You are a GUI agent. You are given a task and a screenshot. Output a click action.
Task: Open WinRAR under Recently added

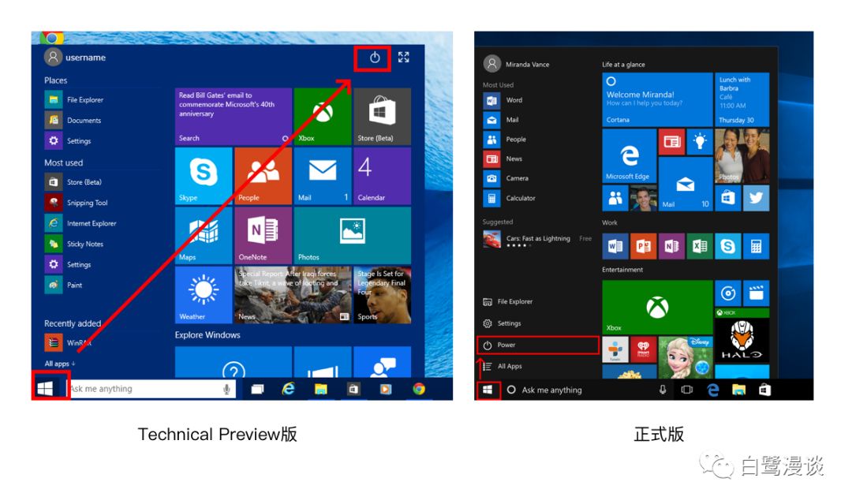(69, 342)
